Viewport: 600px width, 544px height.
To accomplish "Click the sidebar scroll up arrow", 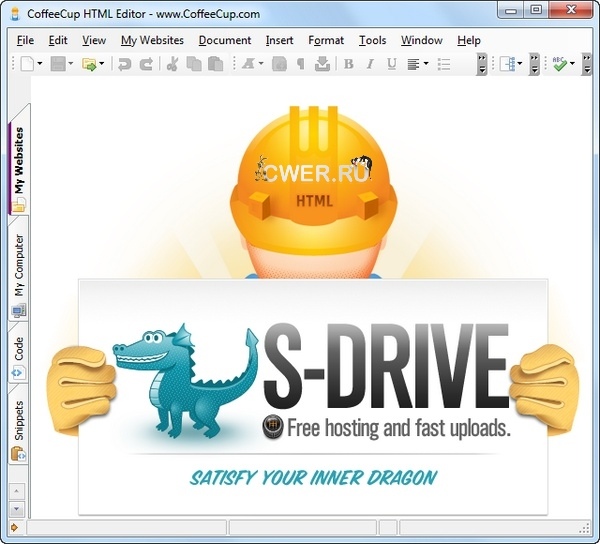I will point(16,491).
